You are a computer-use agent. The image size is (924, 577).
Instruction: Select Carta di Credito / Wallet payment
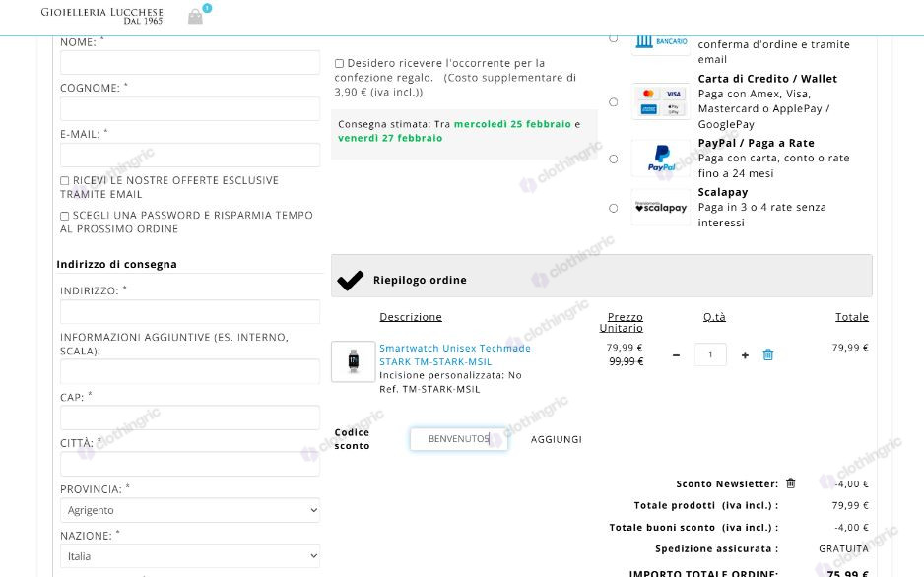pyautogui.click(x=614, y=101)
